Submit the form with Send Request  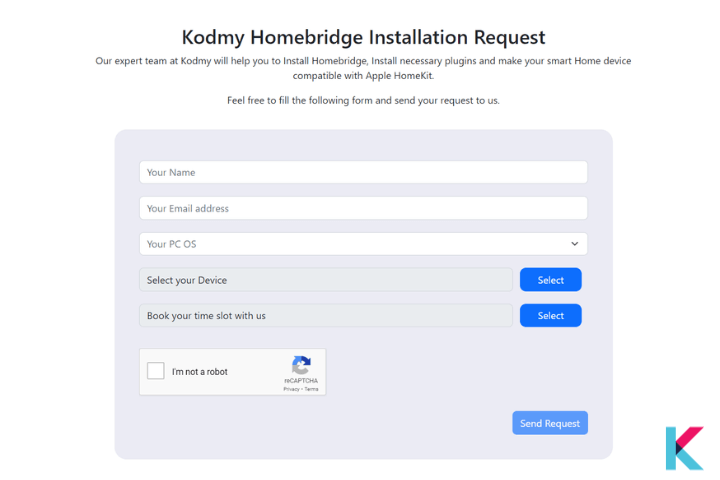point(550,423)
